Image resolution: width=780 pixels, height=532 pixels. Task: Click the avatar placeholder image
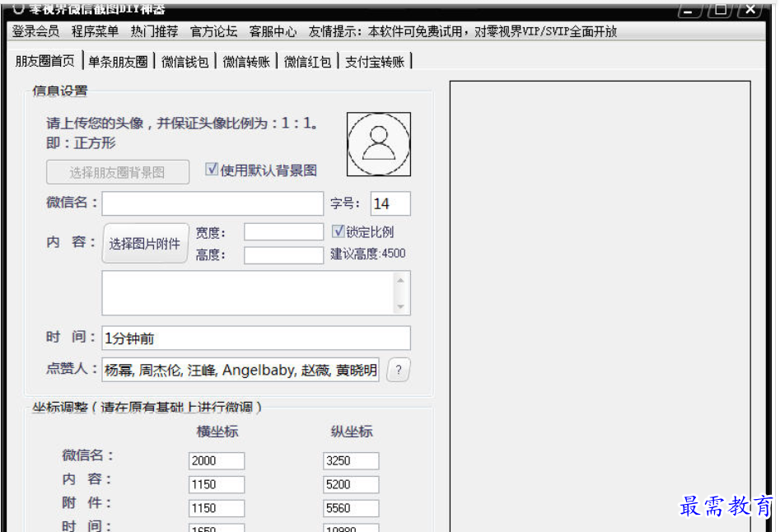point(379,144)
